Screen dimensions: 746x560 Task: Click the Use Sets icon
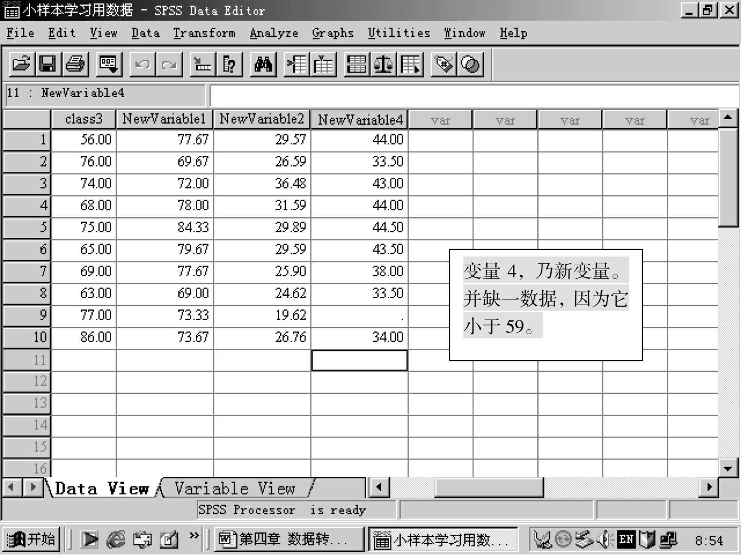click(x=470, y=64)
